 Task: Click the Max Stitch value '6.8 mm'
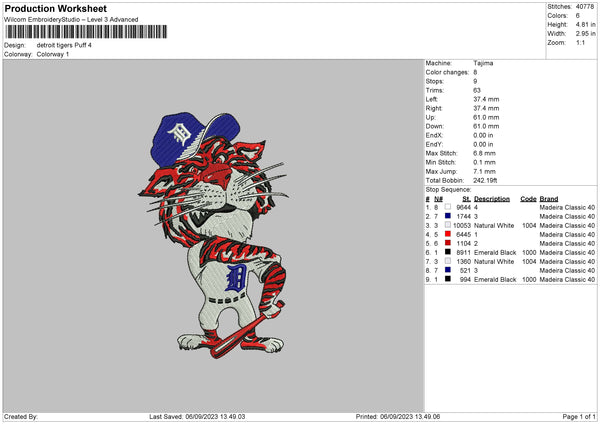(484, 153)
